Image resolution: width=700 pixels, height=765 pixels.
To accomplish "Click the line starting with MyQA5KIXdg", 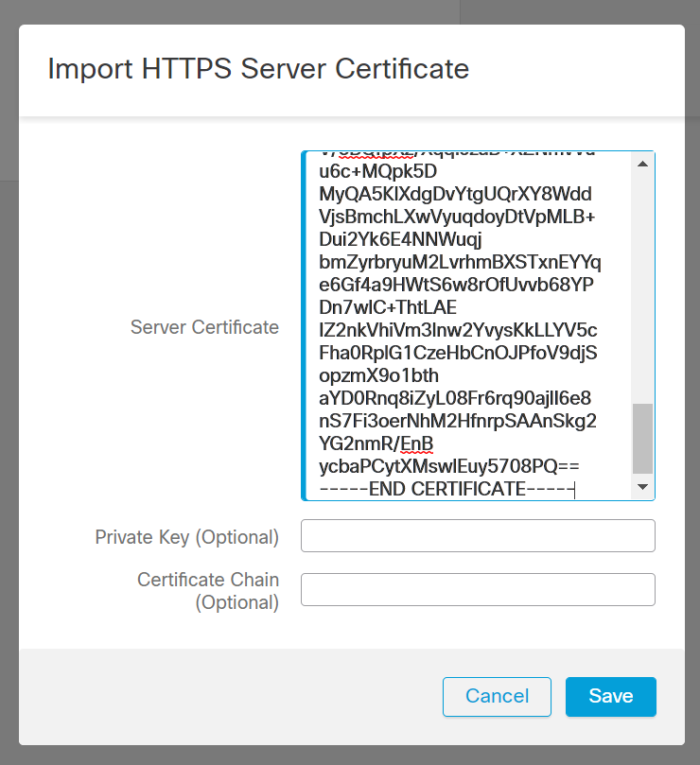I will click(455, 195).
